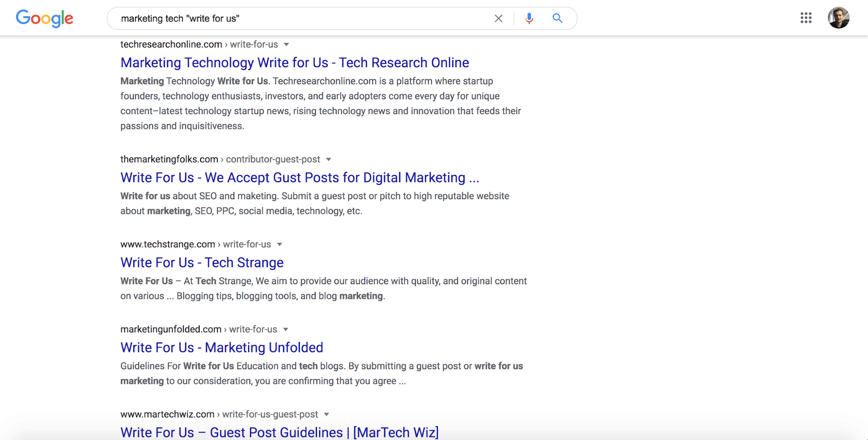This screenshot has width=868, height=440.
Task: Click the magnifying glass search button
Action: click(558, 18)
